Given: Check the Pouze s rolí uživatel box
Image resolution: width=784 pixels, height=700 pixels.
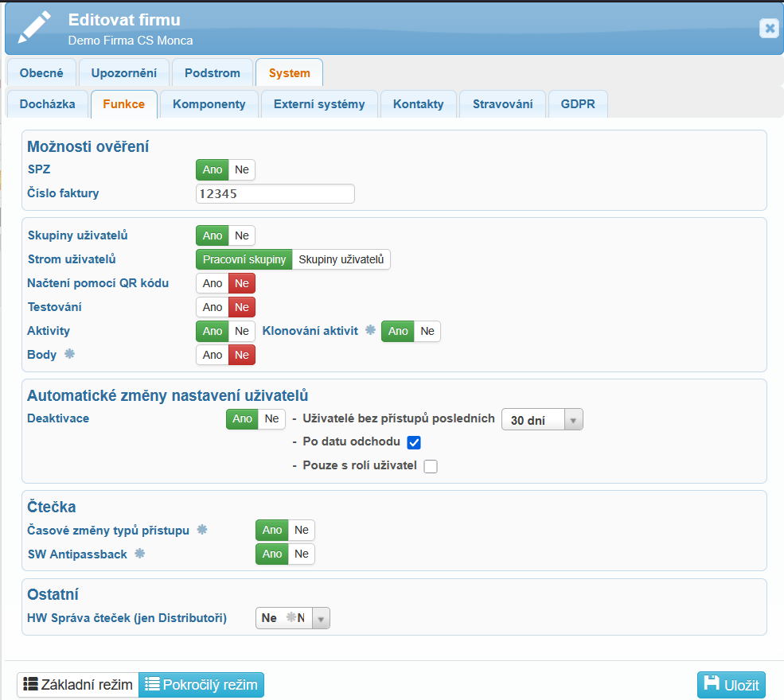Looking at the screenshot, I should [x=431, y=466].
